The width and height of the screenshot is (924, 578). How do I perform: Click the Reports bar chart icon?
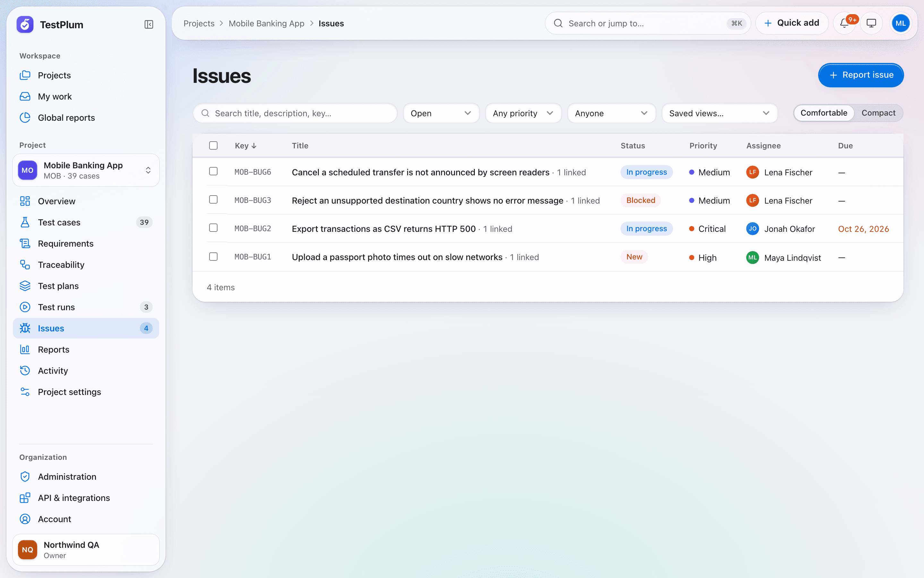click(x=25, y=349)
